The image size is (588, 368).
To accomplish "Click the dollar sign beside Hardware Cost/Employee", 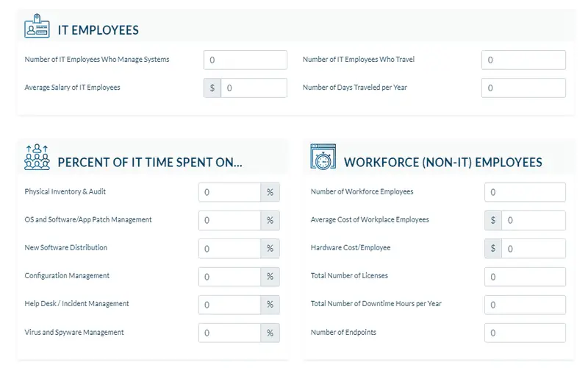I will (493, 248).
